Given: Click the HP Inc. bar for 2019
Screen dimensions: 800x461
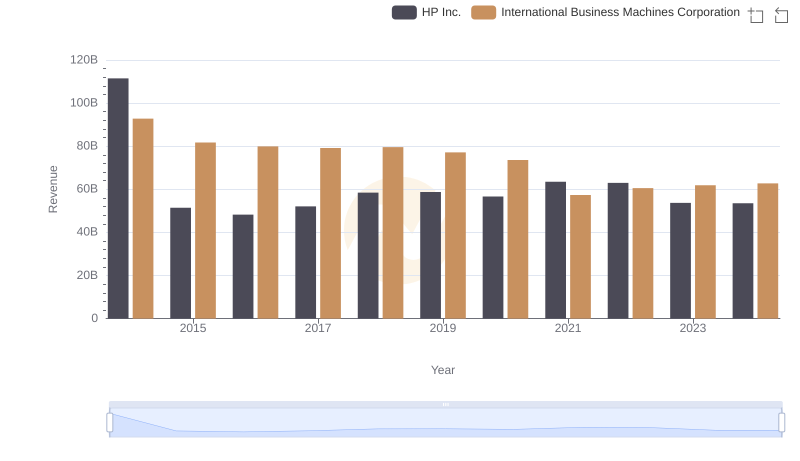Looking at the screenshot, I should (x=431, y=255).
